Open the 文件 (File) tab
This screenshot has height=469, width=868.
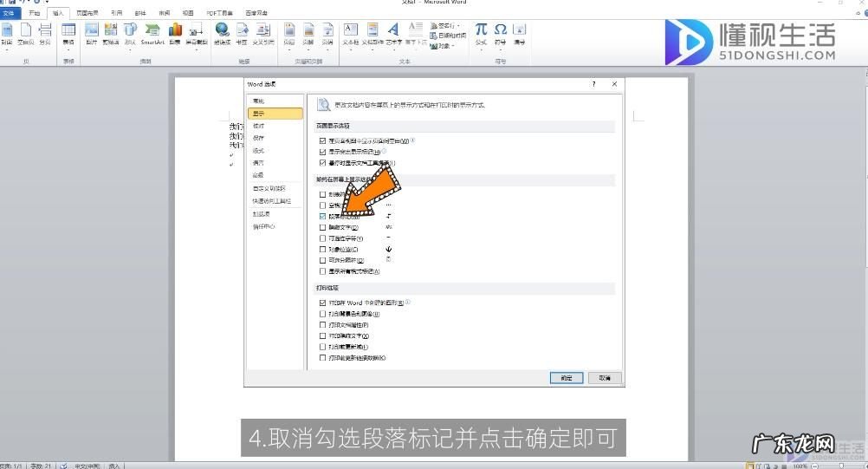pos(10,13)
